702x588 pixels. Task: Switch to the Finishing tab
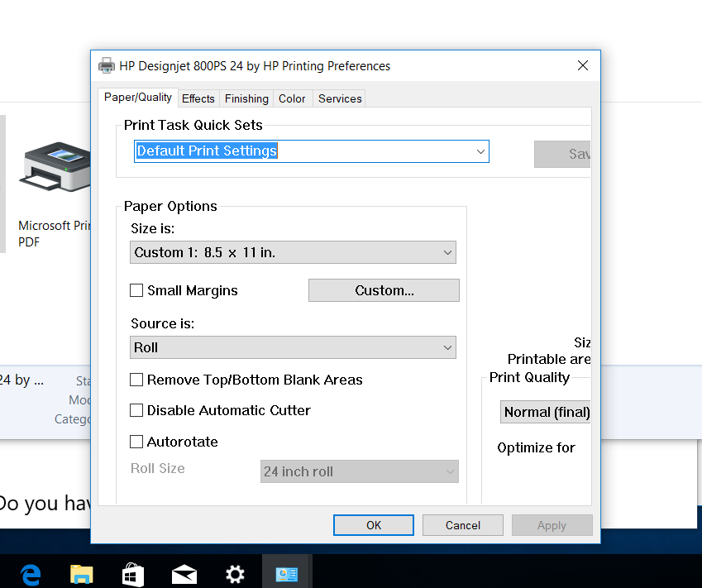click(x=246, y=98)
